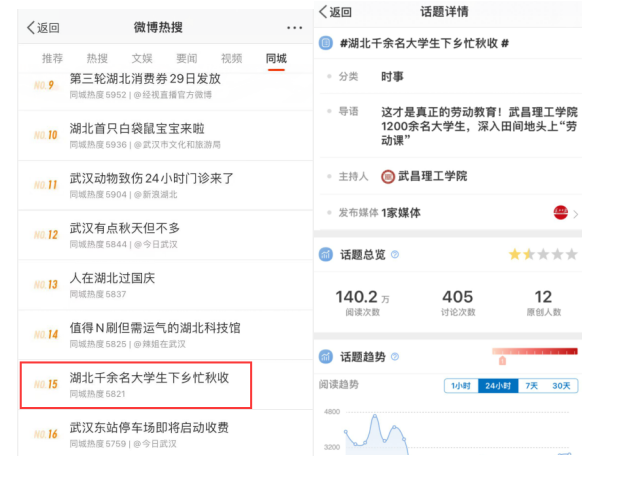Expand the 发布媒体 row chevron
Screen dimensions: 625x496
coord(576,213)
